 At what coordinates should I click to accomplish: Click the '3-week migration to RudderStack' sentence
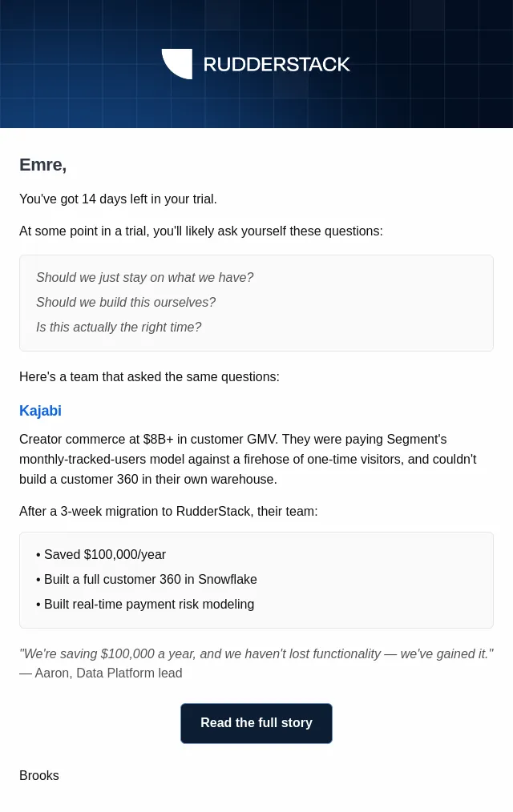(x=168, y=512)
